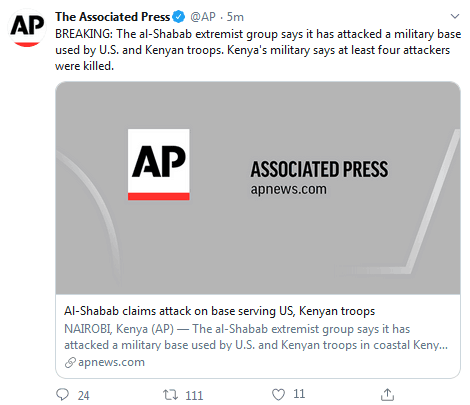Open the tweet options chevron menu

tap(455, 16)
